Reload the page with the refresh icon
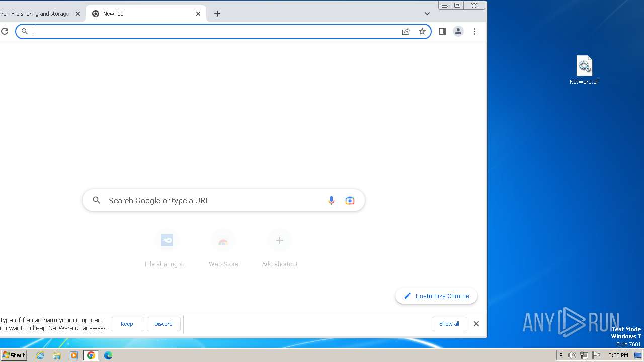This screenshot has height=362, width=644. point(5,31)
